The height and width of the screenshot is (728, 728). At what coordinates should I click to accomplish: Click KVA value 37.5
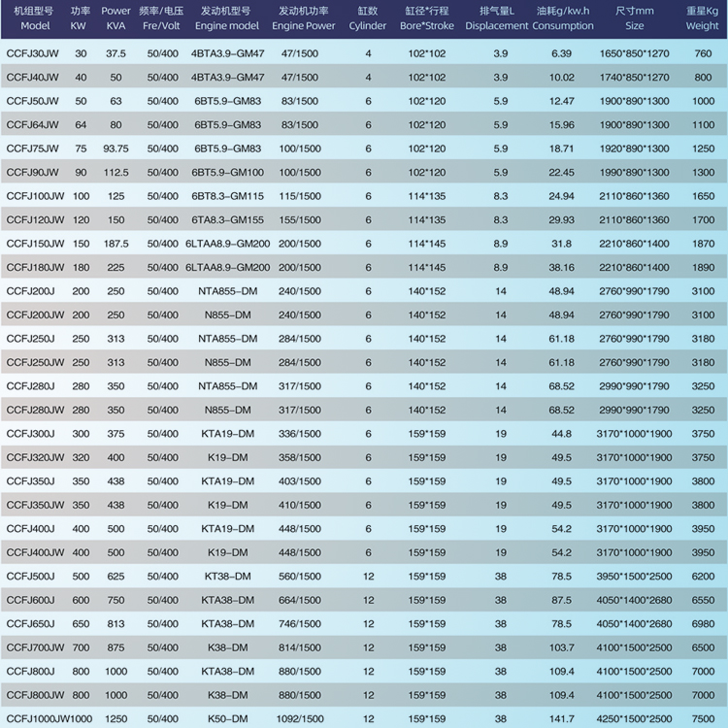[x=116, y=53]
